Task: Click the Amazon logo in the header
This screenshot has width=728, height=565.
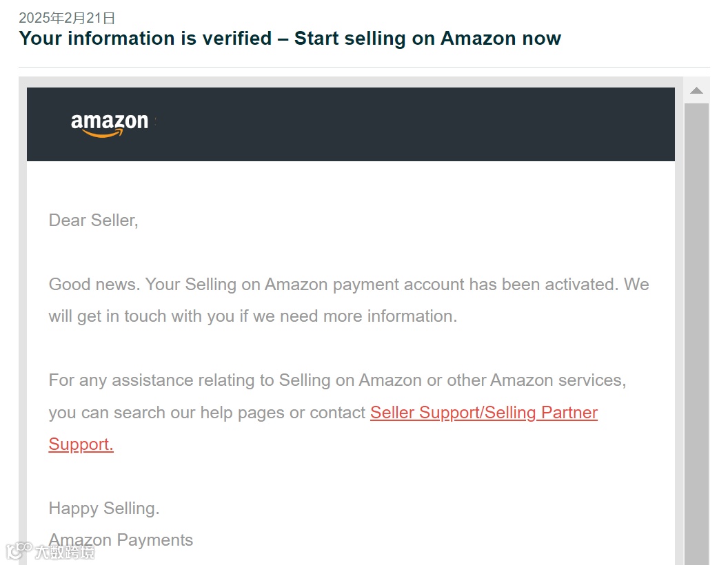Action: coord(110,124)
